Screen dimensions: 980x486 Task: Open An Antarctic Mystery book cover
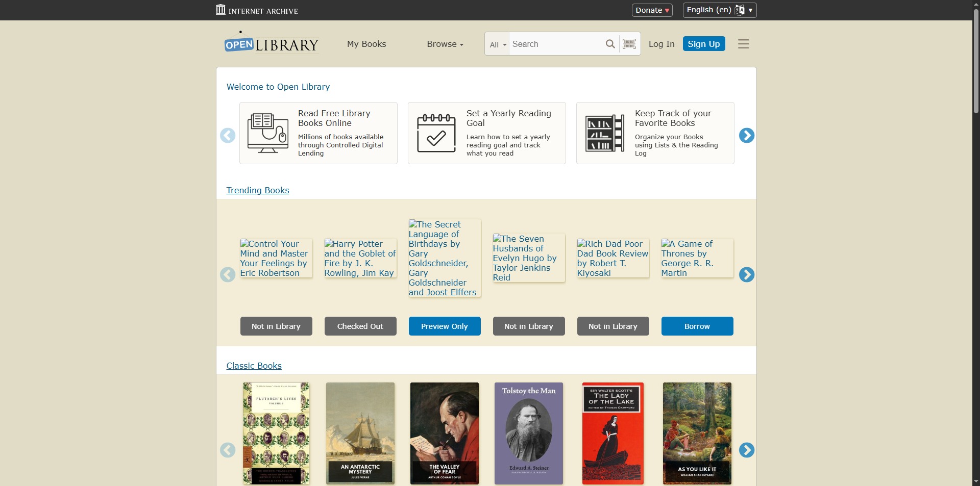pos(360,433)
